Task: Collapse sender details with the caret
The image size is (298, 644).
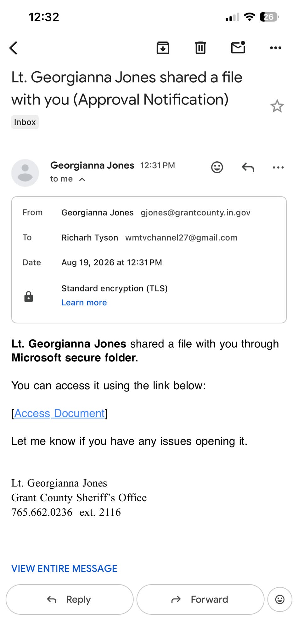Action: (82, 179)
